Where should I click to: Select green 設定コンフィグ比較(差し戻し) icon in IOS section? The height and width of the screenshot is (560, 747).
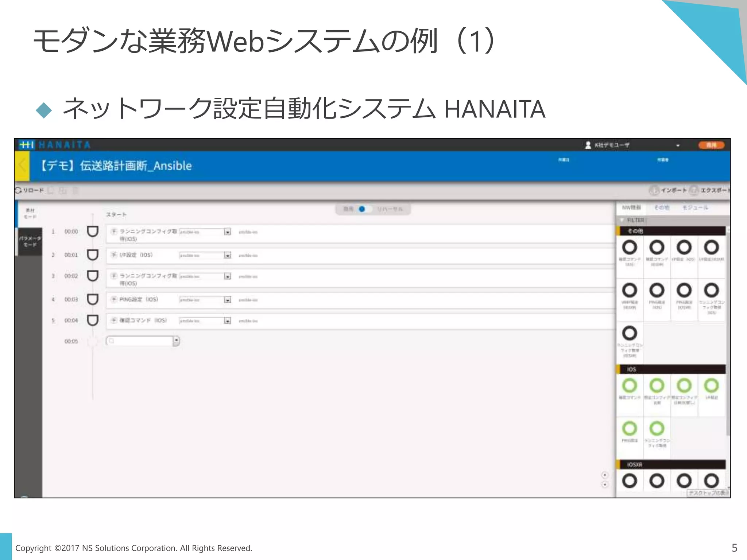pos(684,385)
